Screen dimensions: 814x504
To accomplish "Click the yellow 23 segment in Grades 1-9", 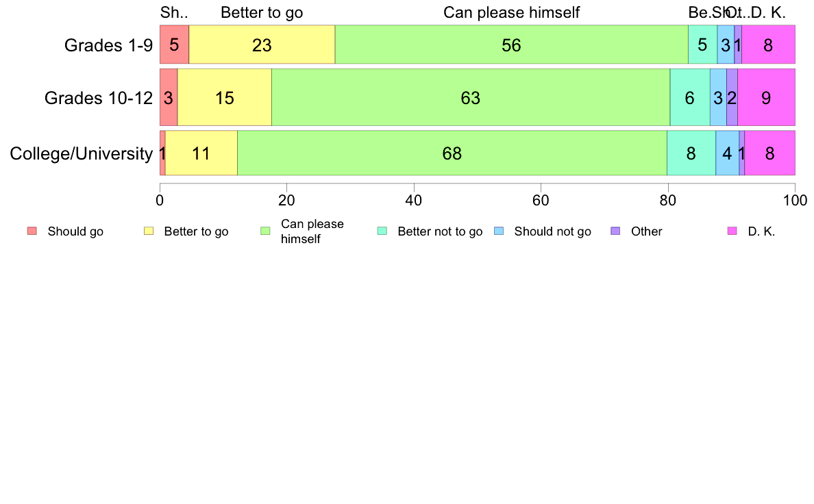I will tap(262, 45).
